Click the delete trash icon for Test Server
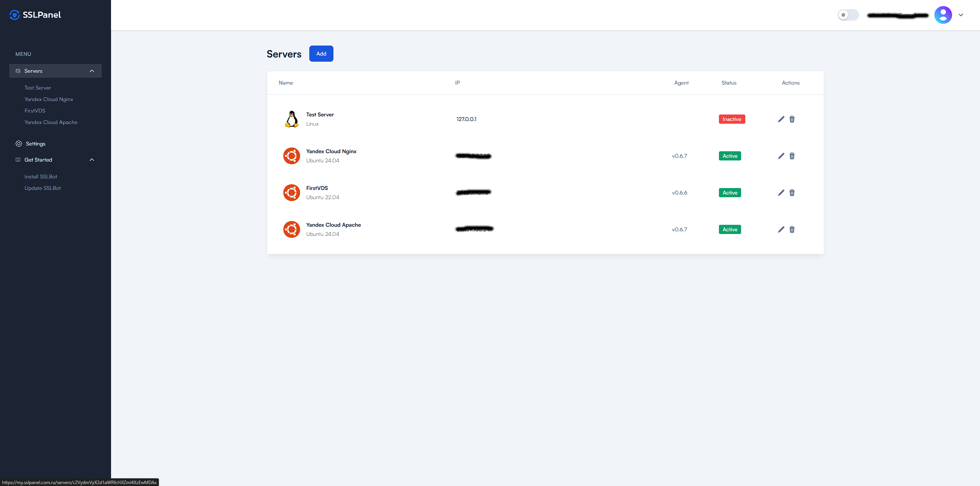Screen dimensions: 980x486 (792, 119)
